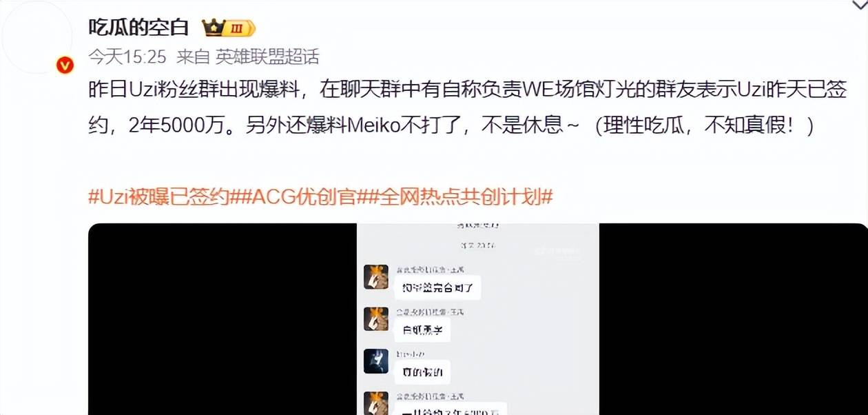This screenshot has height=415, width=868.
Task: Click the second chat avatar above 白纸黑字 bubble
Action: point(376,319)
